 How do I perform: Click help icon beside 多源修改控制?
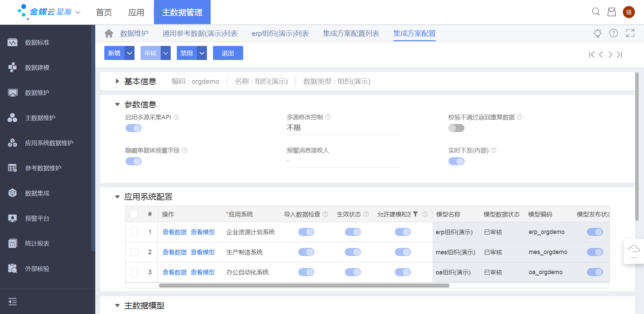click(328, 117)
